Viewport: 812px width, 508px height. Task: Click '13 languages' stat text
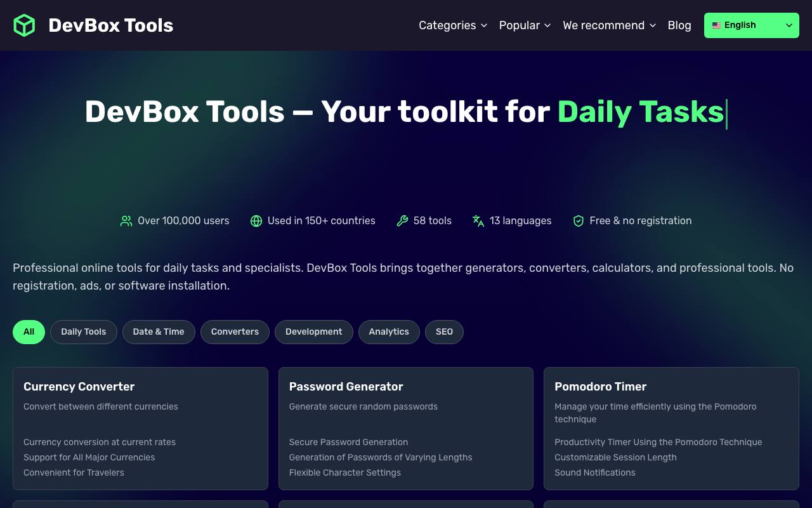pos(521,221)
